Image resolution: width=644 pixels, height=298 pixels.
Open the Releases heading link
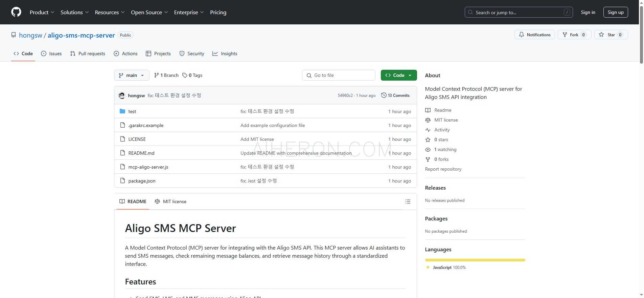click(435, 188)
